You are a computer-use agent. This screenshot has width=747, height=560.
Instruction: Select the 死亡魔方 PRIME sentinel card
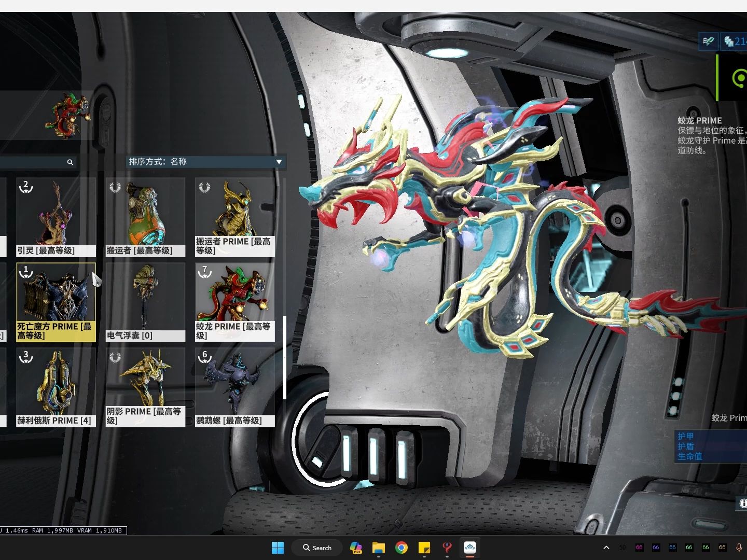pyautogui.click(x=56, y=302)
